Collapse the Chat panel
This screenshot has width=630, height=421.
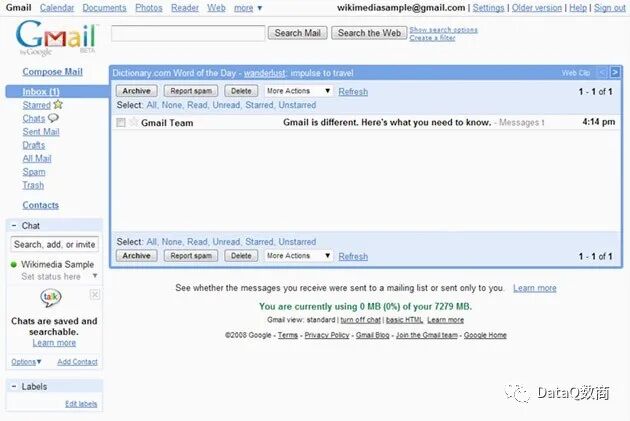point(14,225)
